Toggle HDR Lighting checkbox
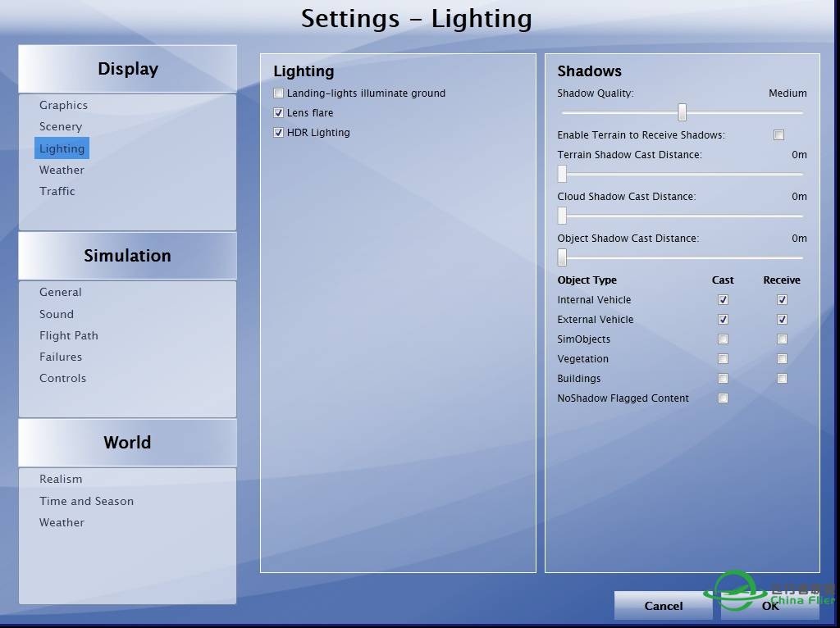Image resolution: width=840 pixels, height=628 pixels. tap(279, 133)
